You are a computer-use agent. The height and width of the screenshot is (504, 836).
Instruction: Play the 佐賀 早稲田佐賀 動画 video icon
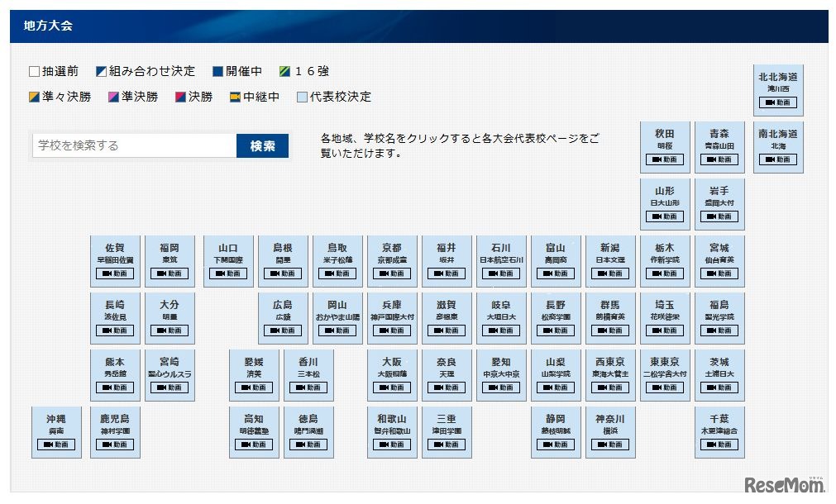pos(115,273)
